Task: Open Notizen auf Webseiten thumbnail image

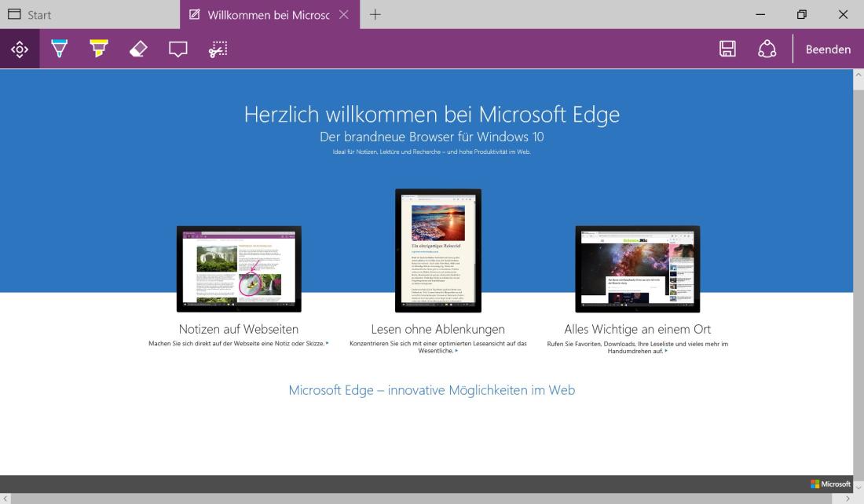Action: tap(239, 268)
